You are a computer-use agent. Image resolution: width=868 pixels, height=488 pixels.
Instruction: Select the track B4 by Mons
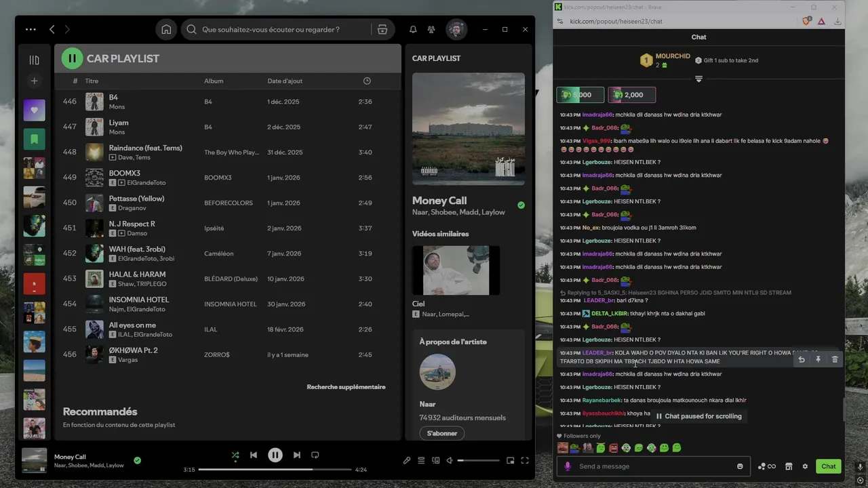[228, 102]
